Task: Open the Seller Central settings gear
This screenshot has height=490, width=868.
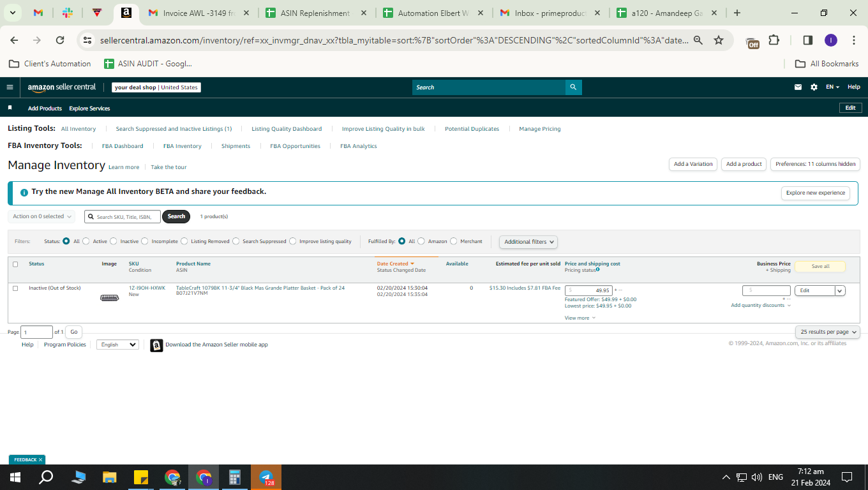Action: coord(814,87)
